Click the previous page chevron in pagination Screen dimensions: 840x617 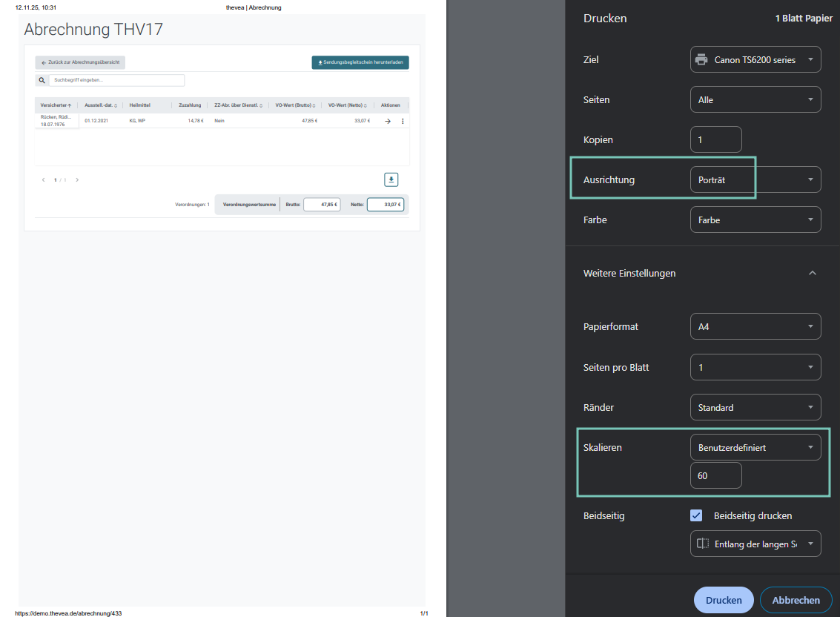(44, 180)
